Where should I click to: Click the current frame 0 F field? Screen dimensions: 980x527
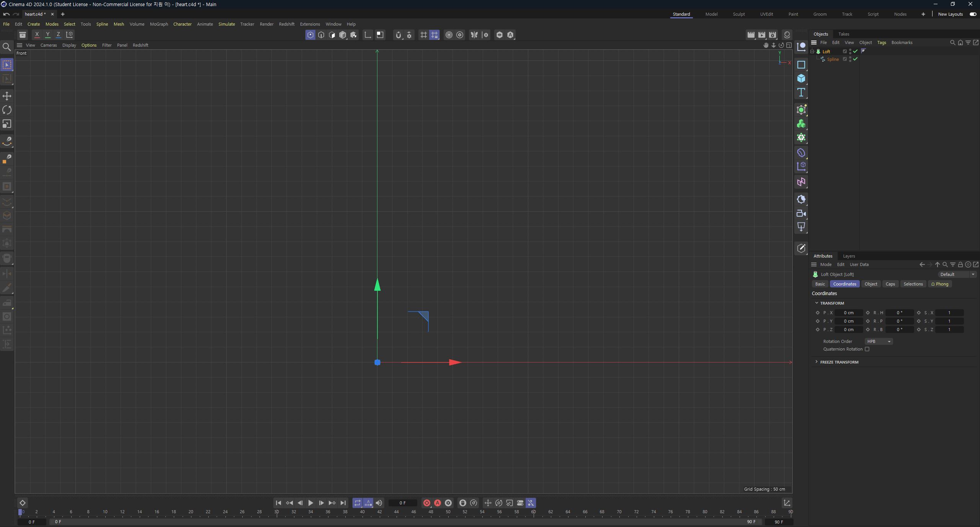(402, 503)
